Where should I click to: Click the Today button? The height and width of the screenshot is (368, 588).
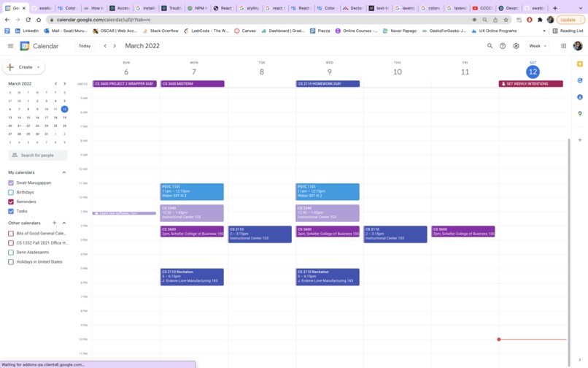point(85,46)
